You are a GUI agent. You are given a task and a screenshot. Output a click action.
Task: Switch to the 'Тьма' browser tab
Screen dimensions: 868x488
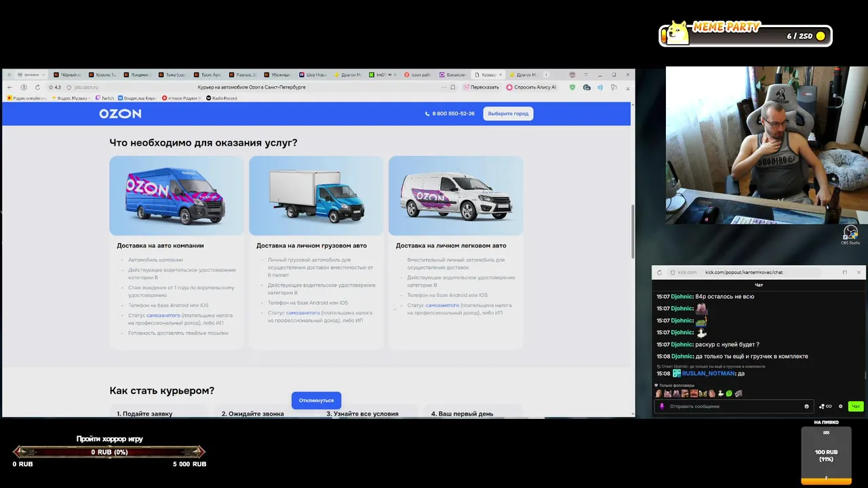[172, 75]
